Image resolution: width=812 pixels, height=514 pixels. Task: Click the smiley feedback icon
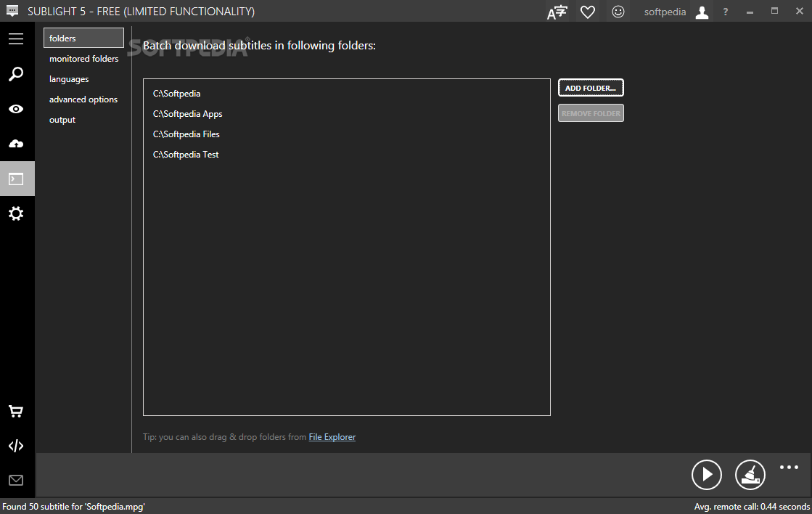click(618, 12)
